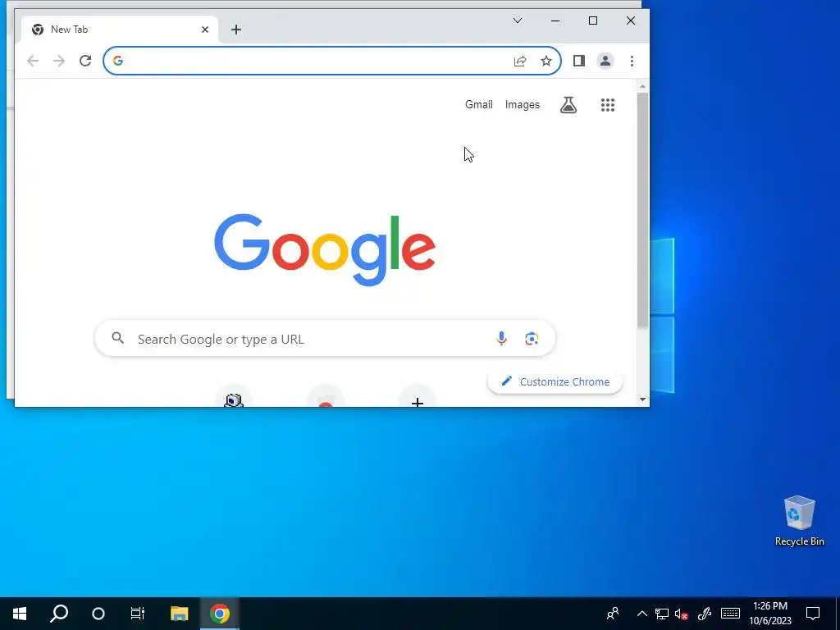Open the Chrome three-dot menu
The image size is (840, 630).
tap(632, 61)
